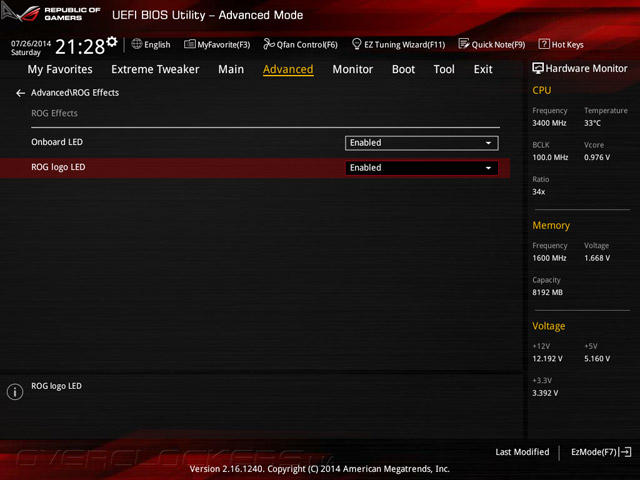Click the Hardware Monitor screen icon

pos(538,69)
